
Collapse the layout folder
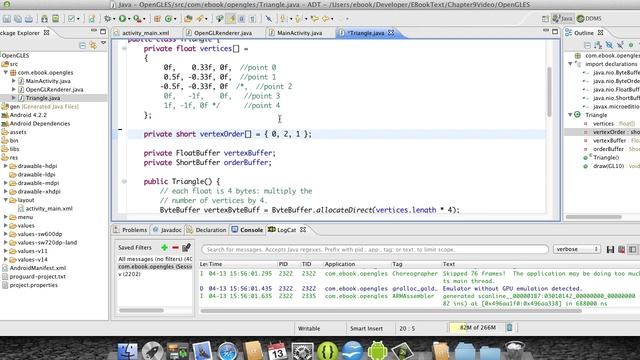(x=6, y=200)
